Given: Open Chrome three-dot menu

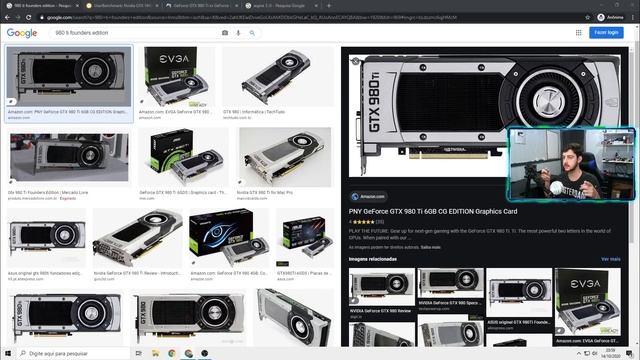Looking at the screenshot, I should 633,18.
